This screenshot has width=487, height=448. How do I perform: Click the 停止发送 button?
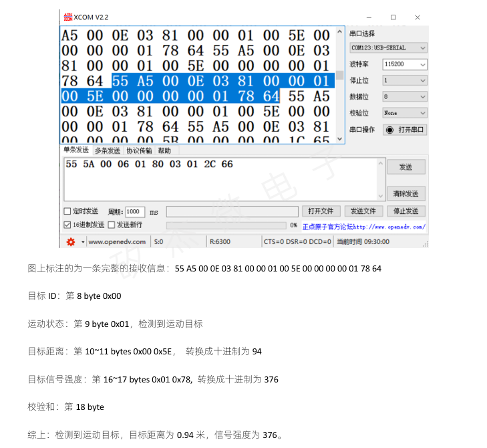coord(406,211)
